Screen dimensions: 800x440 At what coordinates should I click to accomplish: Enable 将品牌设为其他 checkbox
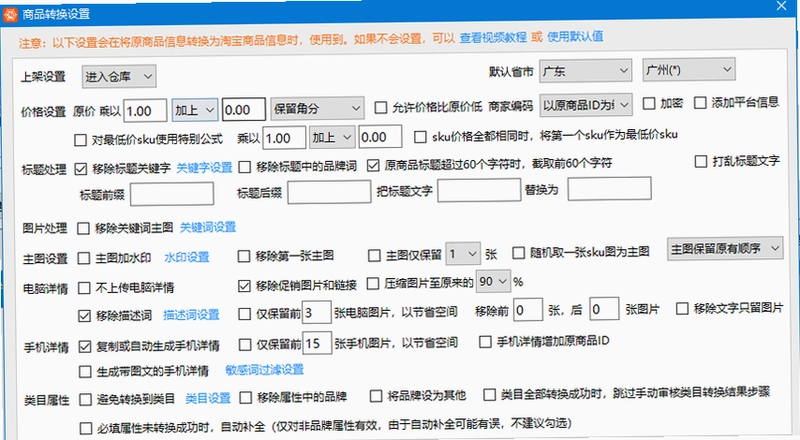(376, 396)
